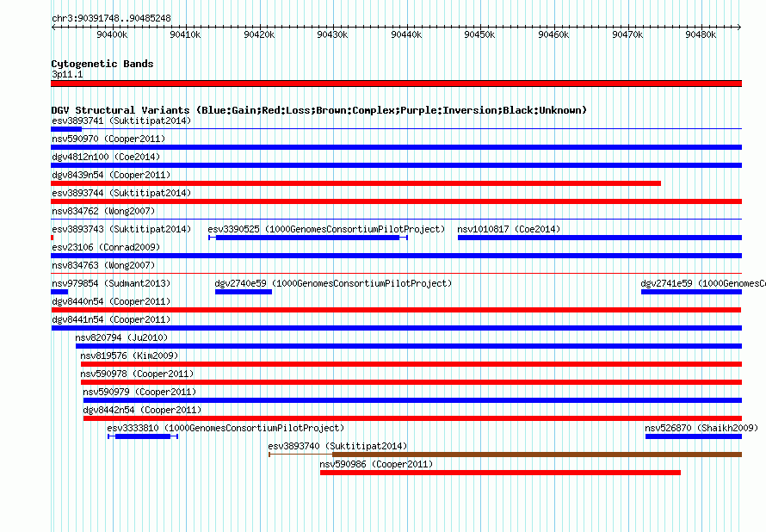766x532 pixels.
Task: Click the 3p11.1 band label
Action: [x=67, y=74]
